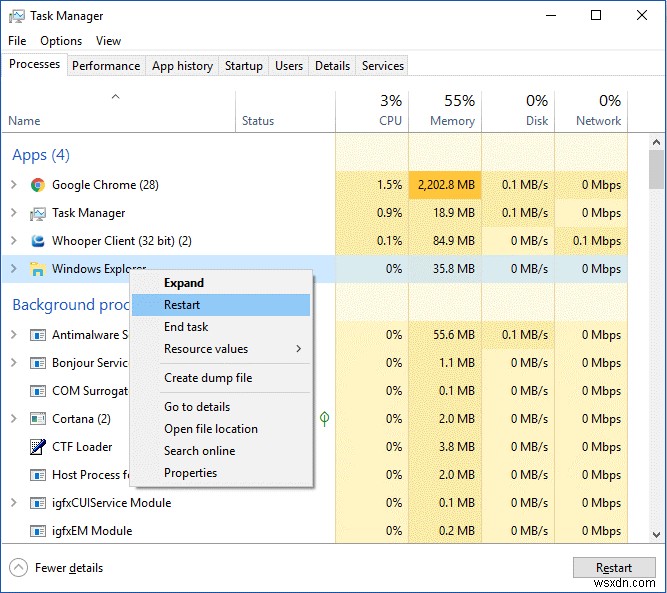Viewport: 667px width, 593px height.
Task: Click Chrome's 2,202.8 MB memory cell
Action: click(x=445, y=185)
